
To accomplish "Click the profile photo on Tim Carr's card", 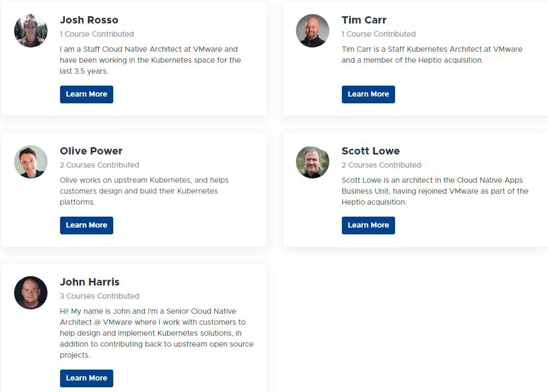I will click(x=313, y=31).
